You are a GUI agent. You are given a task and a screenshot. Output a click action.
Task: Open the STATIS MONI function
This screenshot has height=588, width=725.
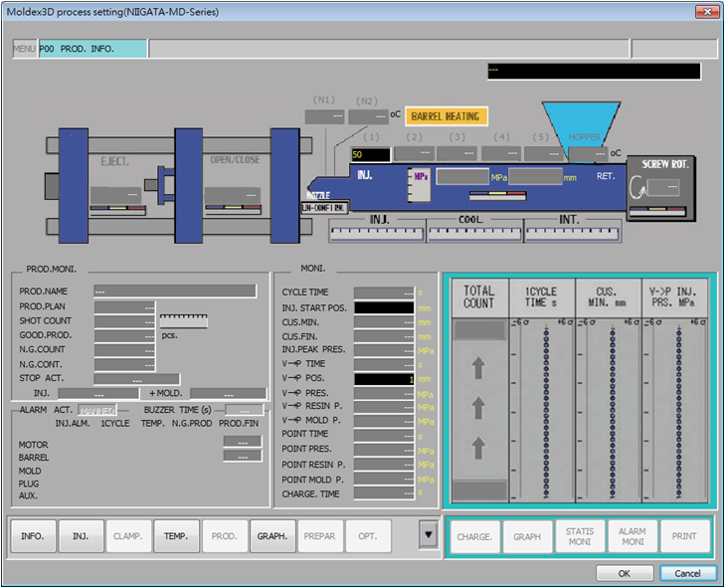click(x=580, y=536)
